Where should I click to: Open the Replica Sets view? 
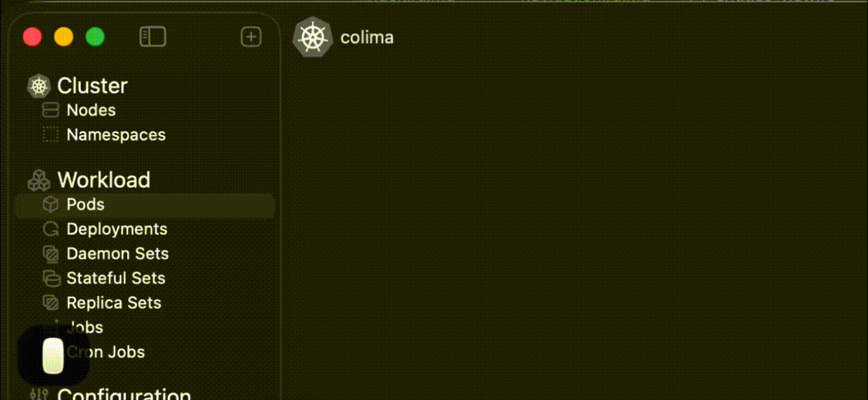[x=113, y=303]
